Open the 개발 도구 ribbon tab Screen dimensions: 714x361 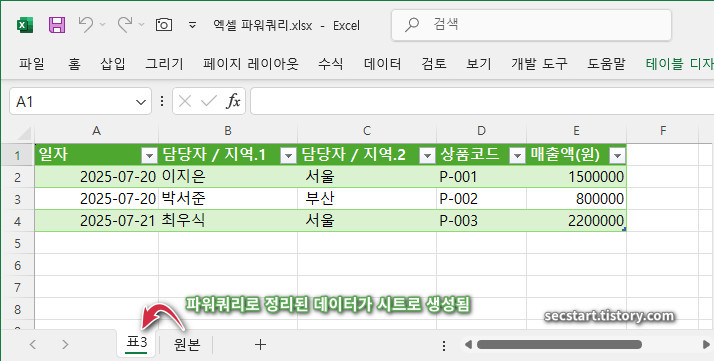click(540, 64)
